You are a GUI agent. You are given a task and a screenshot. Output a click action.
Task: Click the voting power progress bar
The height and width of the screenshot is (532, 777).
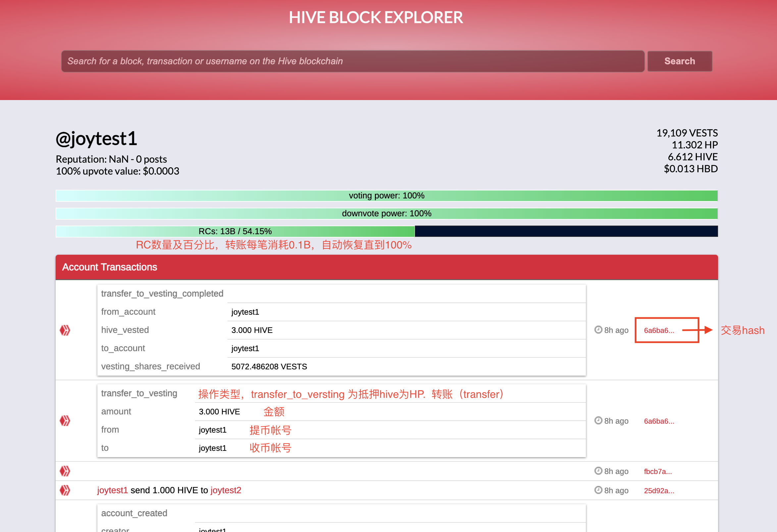pos(387,196)
